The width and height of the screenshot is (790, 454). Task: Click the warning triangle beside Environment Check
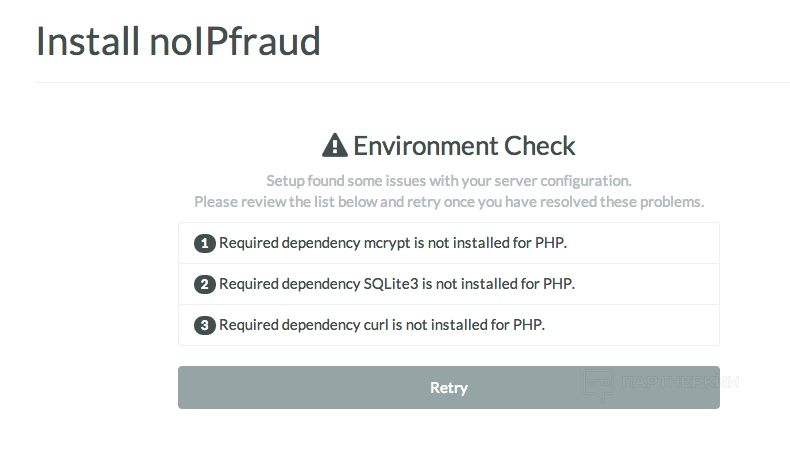pyautogui.click(x=335, y=145)
